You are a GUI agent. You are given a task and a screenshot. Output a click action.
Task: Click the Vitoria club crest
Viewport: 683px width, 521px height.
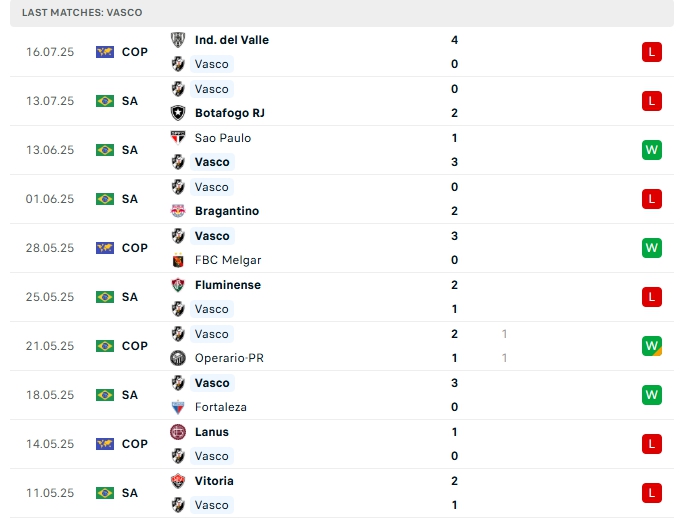pos(178,481)
